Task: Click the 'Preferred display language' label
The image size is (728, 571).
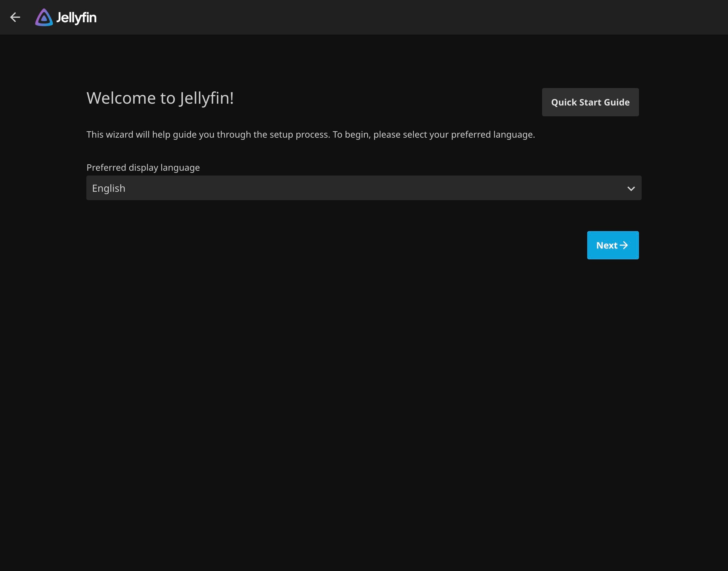Action: point(143,167)
